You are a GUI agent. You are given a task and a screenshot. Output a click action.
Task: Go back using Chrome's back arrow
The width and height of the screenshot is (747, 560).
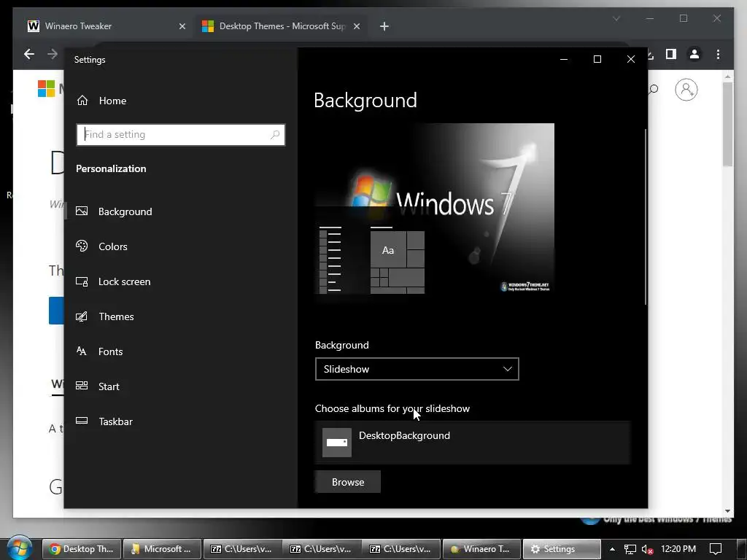click(29, 54)
